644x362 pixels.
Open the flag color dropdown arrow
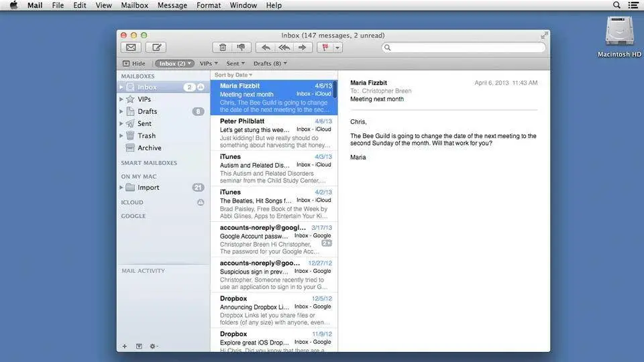coord(337,48)
